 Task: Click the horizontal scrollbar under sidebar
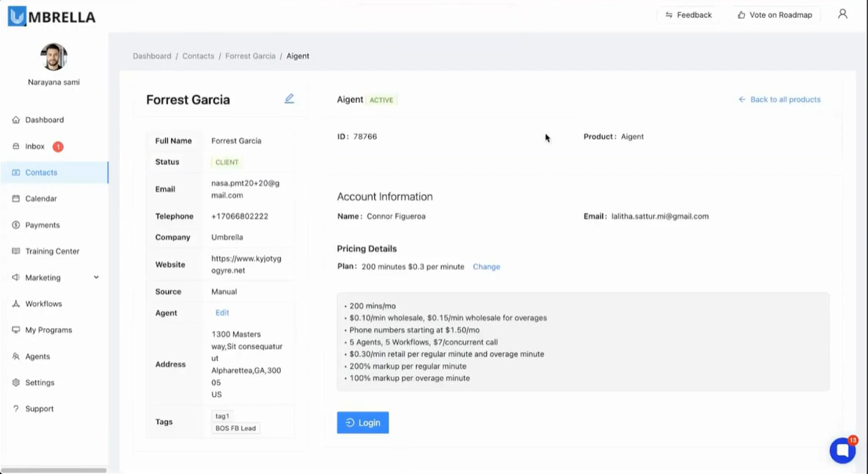(x=53, y=470)
